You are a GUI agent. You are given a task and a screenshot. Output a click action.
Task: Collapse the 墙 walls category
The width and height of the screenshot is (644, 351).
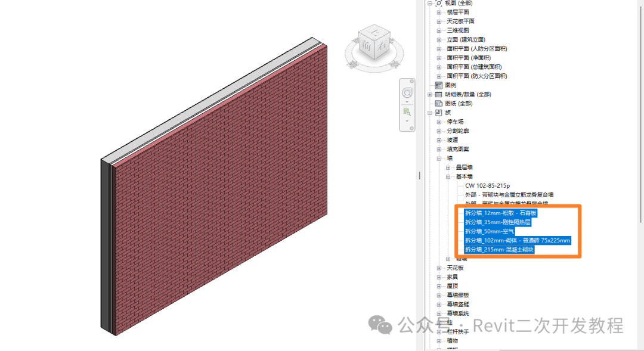[439, 159]
